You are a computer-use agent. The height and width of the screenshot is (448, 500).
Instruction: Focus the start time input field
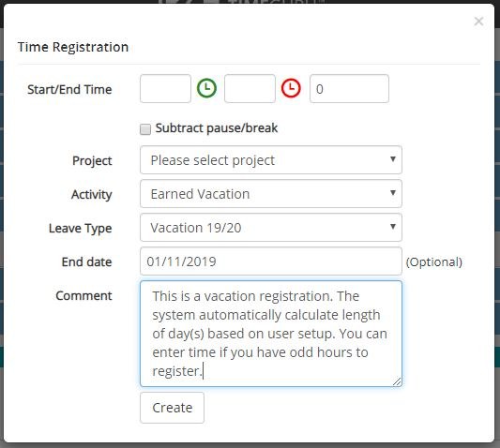click(165, 89)
